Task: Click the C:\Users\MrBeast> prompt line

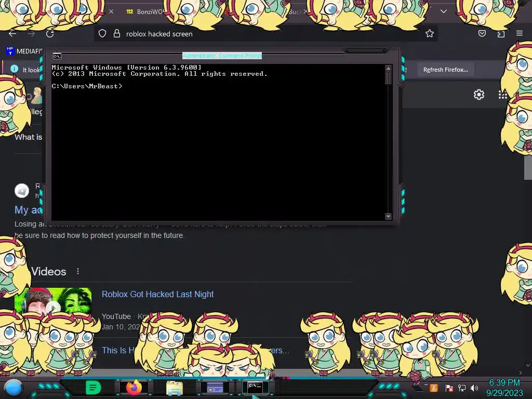Action: tap(87, 86)
